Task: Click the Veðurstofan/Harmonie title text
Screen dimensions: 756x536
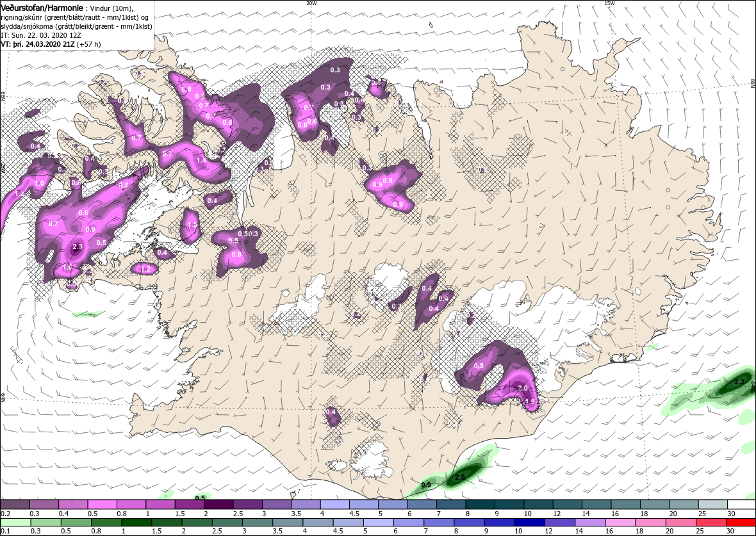Action: [42, 8]
